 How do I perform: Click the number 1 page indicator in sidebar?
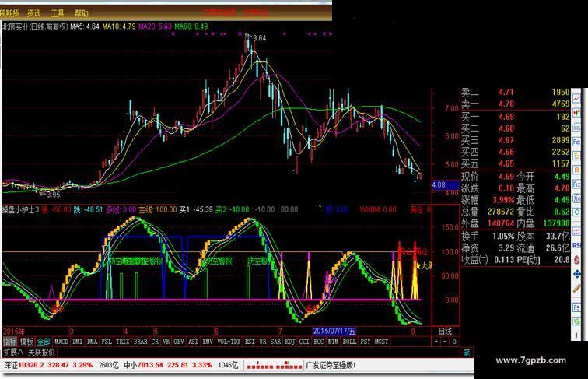tap(576, 335)
